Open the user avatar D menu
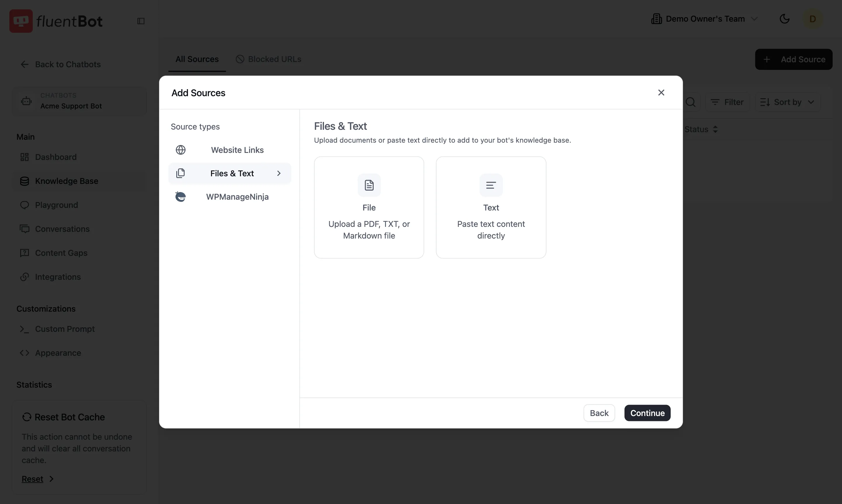Viewport: 842px width, 504px height. click(x=813, y=19)
